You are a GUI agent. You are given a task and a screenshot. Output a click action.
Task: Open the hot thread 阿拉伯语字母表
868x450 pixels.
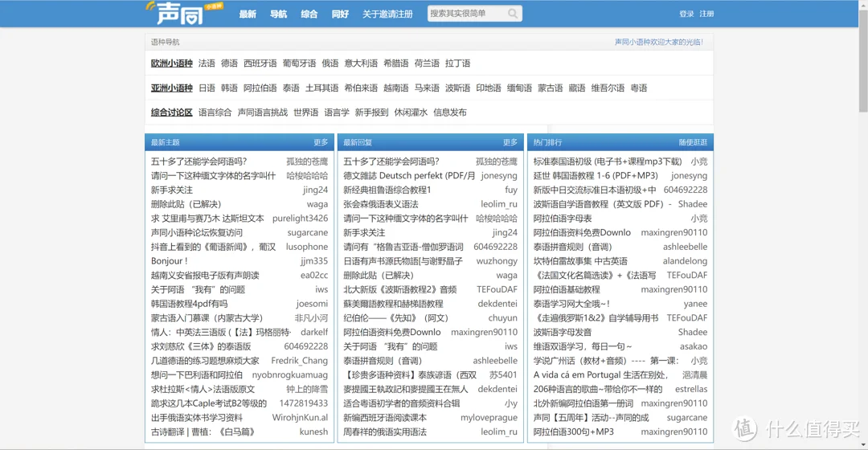563,218
